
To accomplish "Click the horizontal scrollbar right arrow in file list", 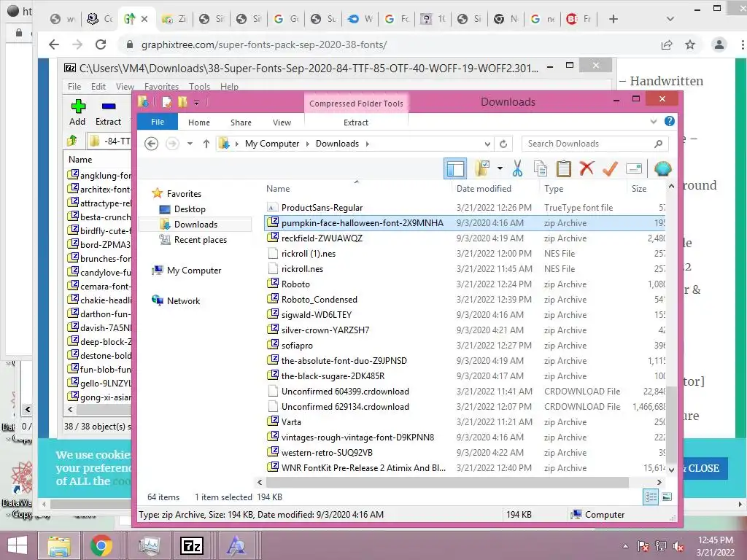I will click(x=659, y=483).
